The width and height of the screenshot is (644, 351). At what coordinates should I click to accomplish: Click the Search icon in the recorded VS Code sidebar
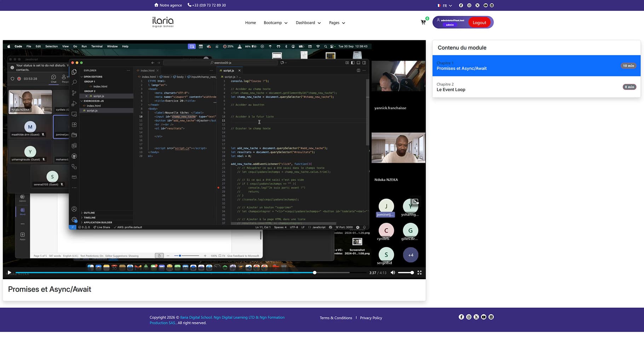[74, 82]
